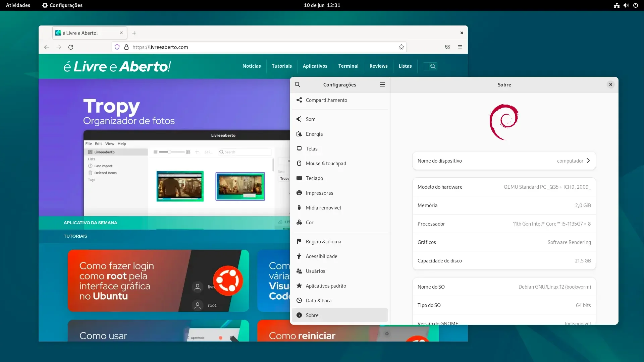Open Mídia removível settings

click(x=340, y=208)
